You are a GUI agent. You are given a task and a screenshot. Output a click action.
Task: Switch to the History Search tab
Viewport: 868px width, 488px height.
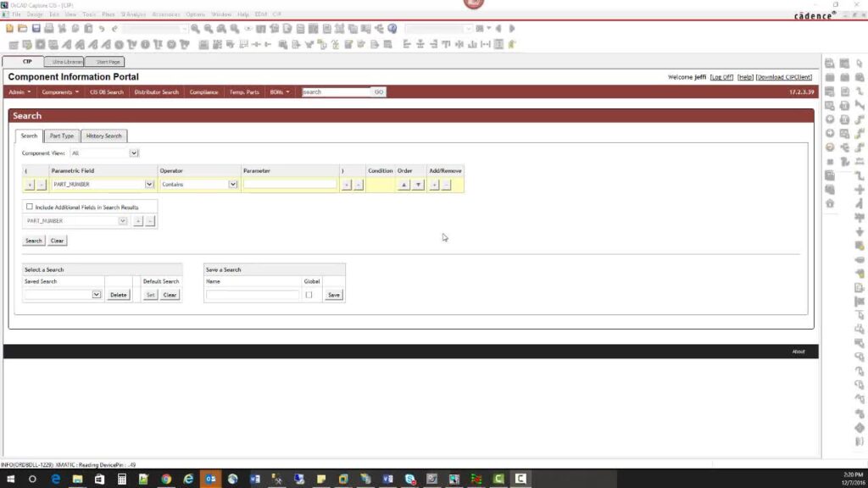103,136
